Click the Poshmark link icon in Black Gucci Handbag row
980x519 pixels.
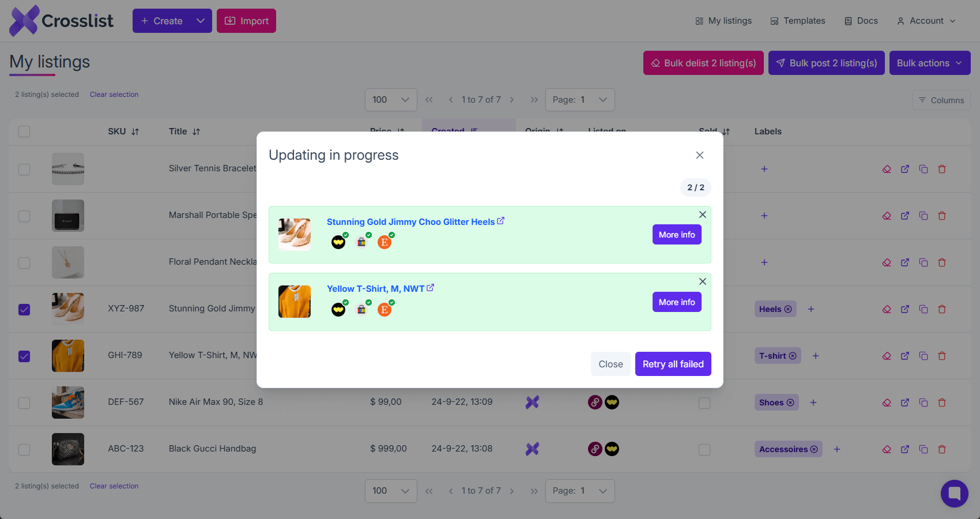coord(595,449)
